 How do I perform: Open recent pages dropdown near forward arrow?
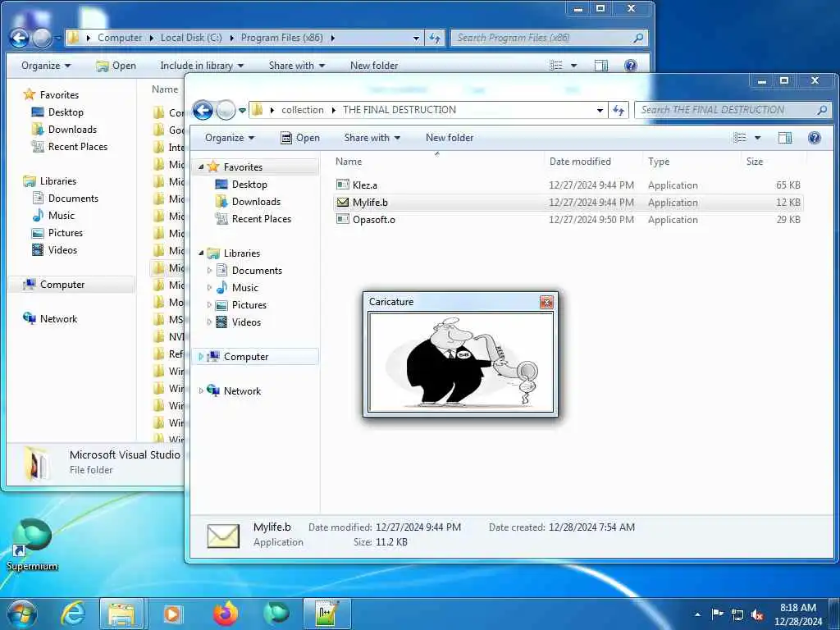242,111
